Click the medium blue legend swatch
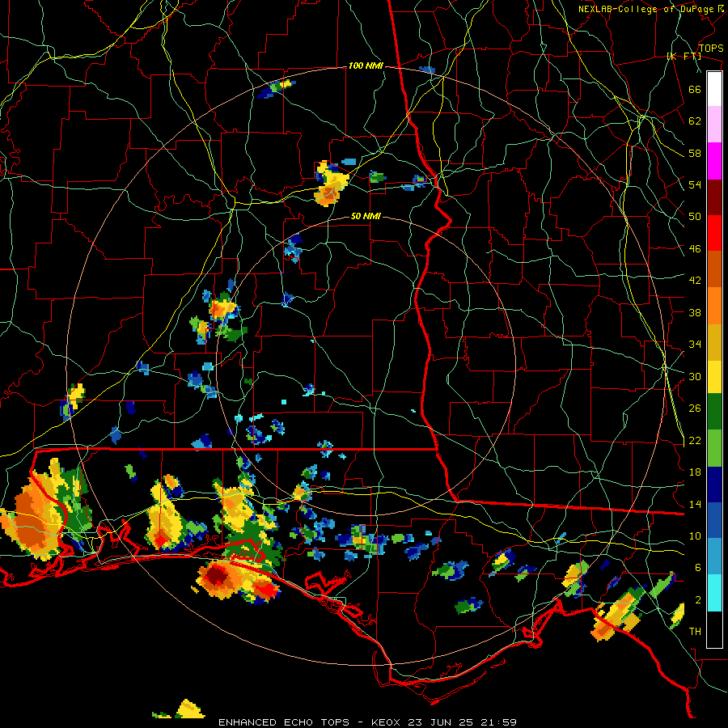Image resolution: width=728 pixels, height=728 pixels. [714, 520]
